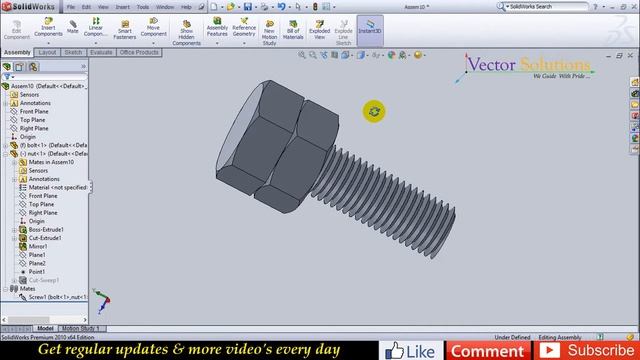Click the Rebuild traffic light icon
640x360 pixels.
point(315,7)
